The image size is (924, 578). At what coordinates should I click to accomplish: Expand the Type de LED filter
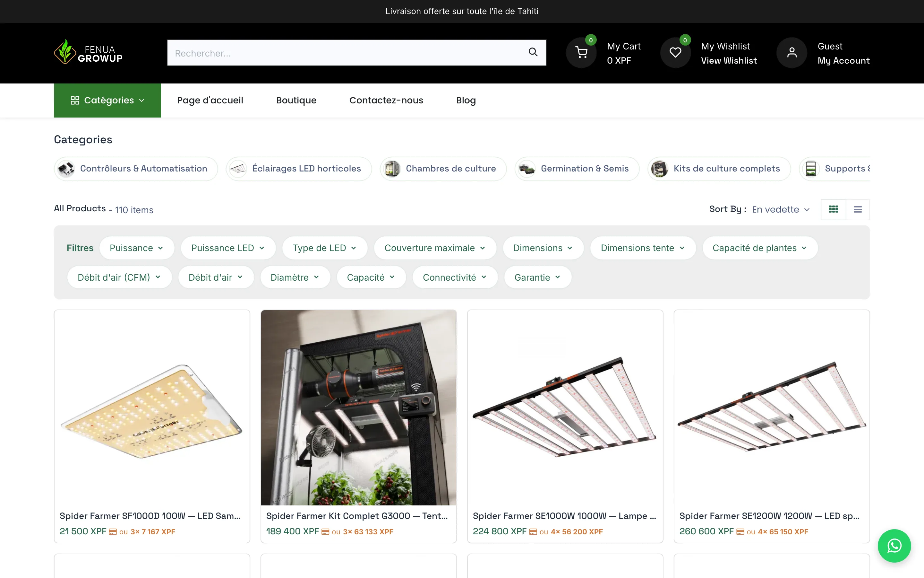325,248
